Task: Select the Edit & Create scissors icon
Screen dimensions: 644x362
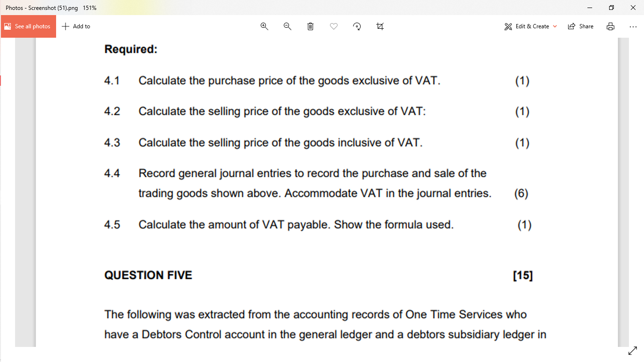Action: 508,26
